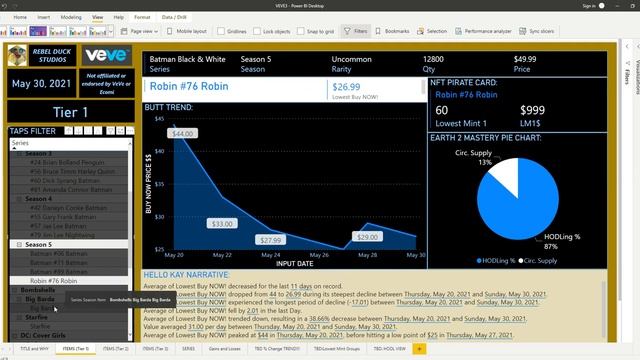The height and width of the screenshot is (360, 640).
Task: Open the Help ribbon tab
Action: tap(119, 17)
